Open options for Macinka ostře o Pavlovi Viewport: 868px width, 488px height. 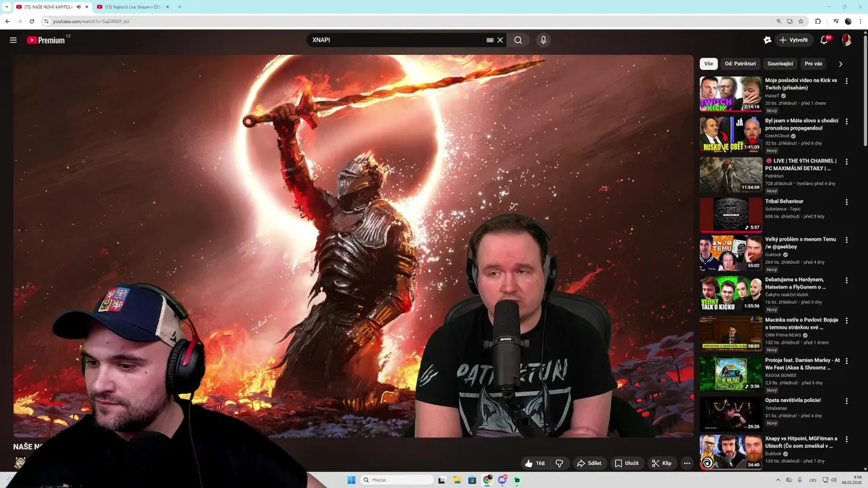click(x=846, y=321)
